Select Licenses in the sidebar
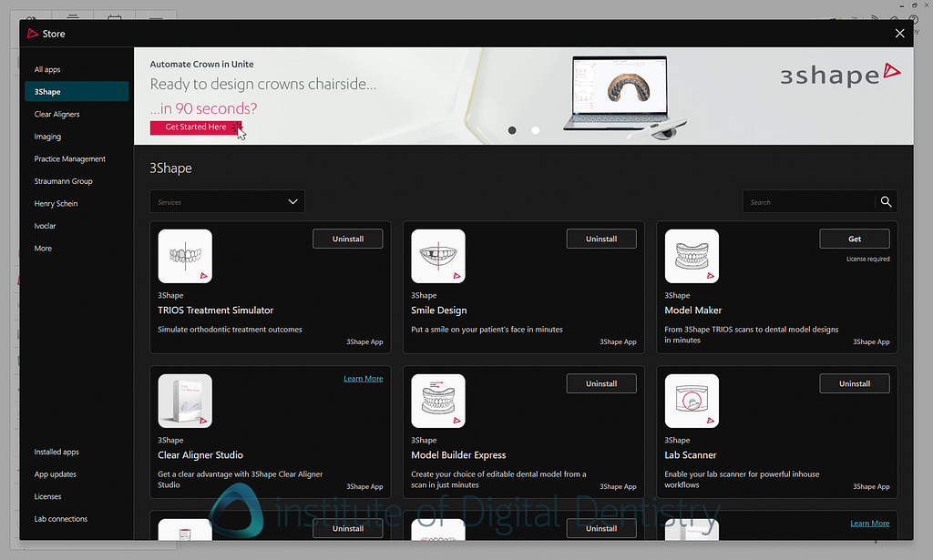The image size is (933, 560). (x=46, y=495)
